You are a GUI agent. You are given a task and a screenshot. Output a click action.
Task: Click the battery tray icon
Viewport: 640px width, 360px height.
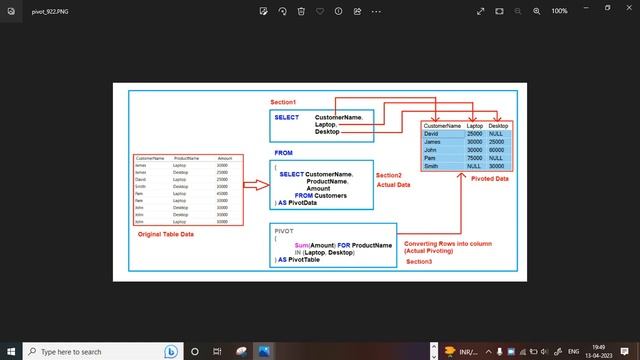point(533,351)
